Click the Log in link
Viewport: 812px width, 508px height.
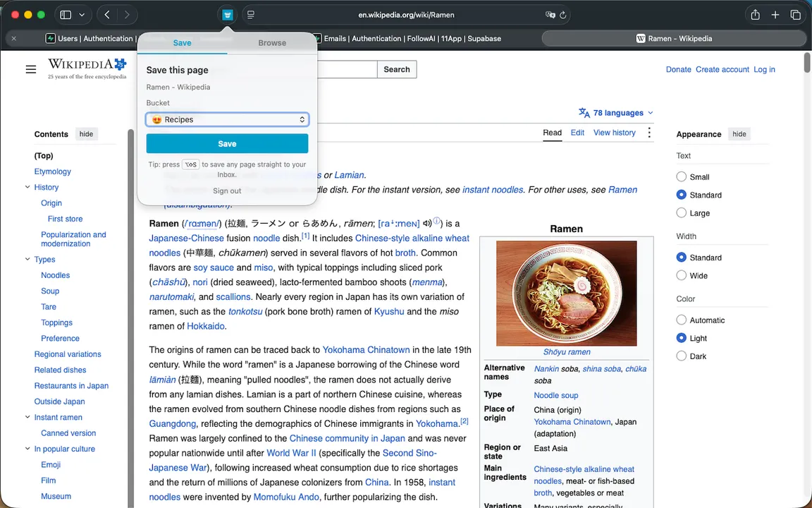[x=764, y=69]
